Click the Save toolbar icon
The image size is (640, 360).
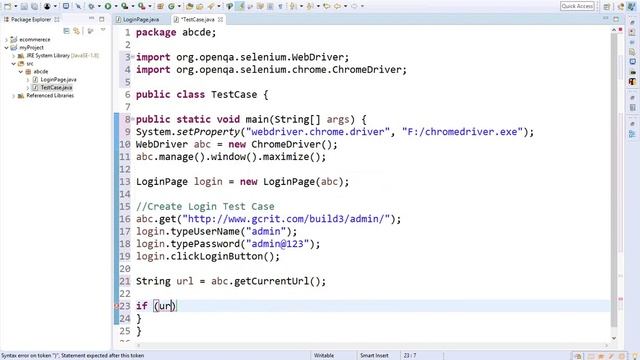point(24,6)
